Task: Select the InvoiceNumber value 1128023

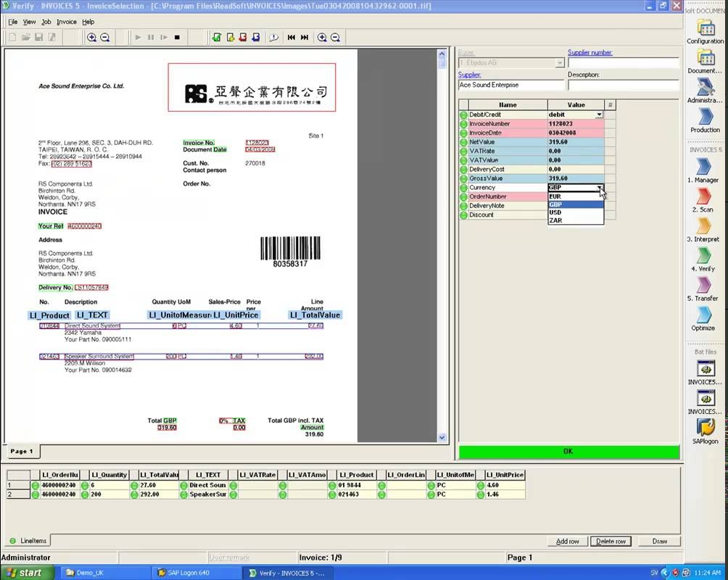Action: pos(576,124)
